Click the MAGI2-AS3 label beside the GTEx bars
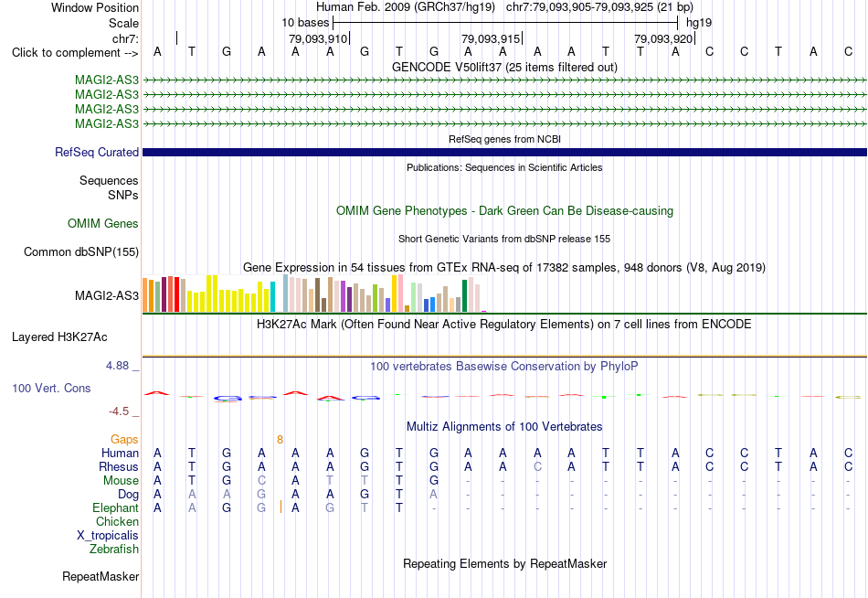The height and width of the screenshot is (598, 868). coord(107,295)
